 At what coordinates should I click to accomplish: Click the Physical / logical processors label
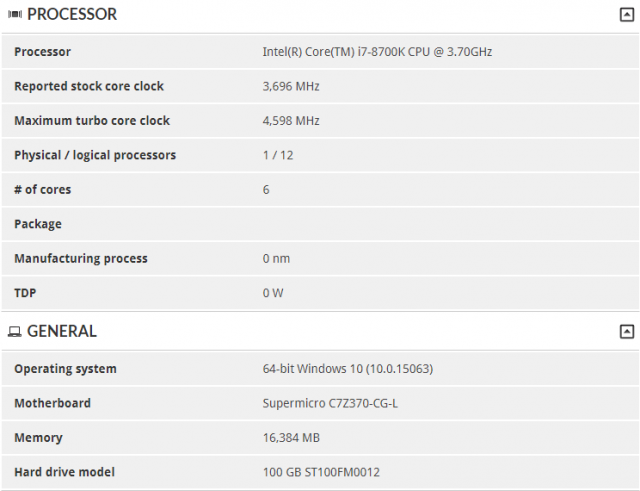pos(95,155)
